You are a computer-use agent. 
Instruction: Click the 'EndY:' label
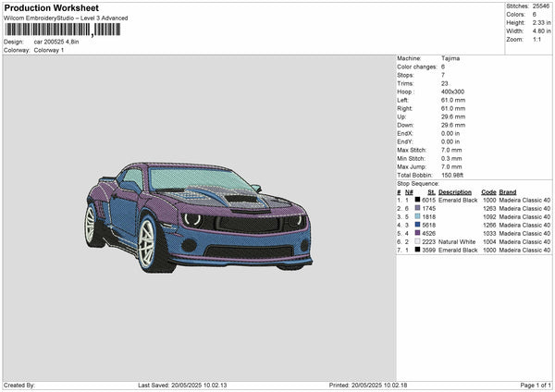coord(405,141)
